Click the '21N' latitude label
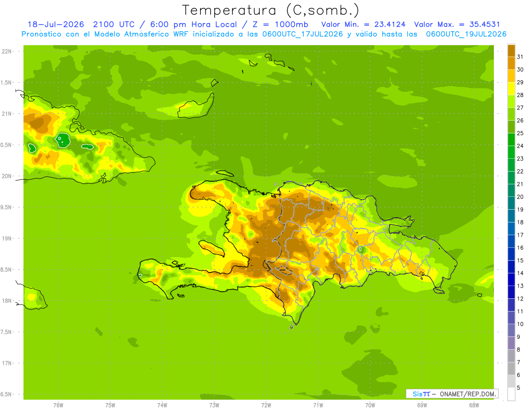 click(7, 114)
